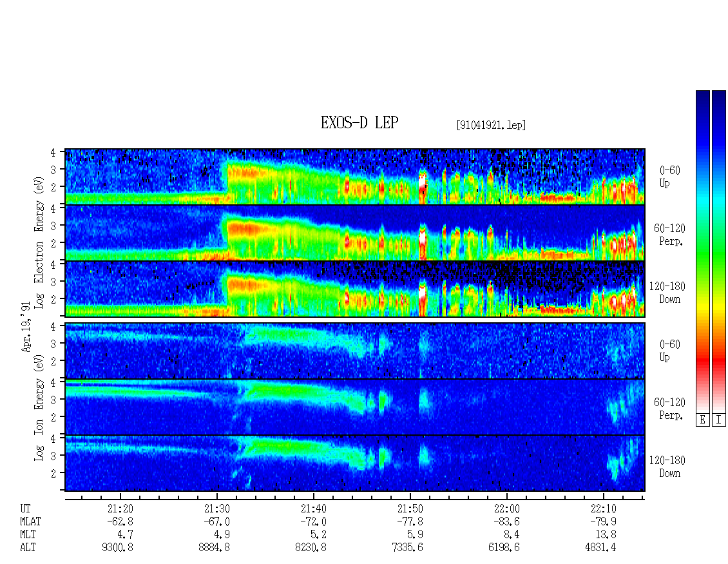The width and height of the screenshot is (728, 564).
Task: Select MLT value 5.9
Action: 416,535
